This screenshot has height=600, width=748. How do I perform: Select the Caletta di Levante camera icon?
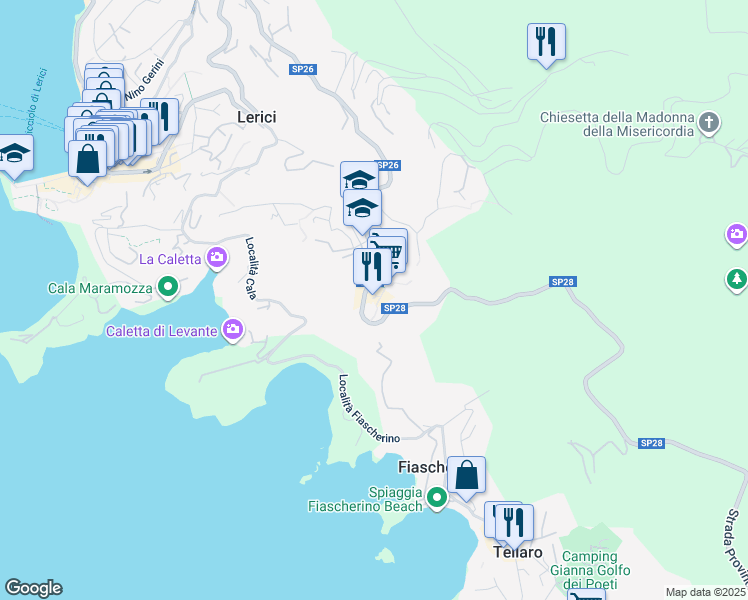point(233,329)
